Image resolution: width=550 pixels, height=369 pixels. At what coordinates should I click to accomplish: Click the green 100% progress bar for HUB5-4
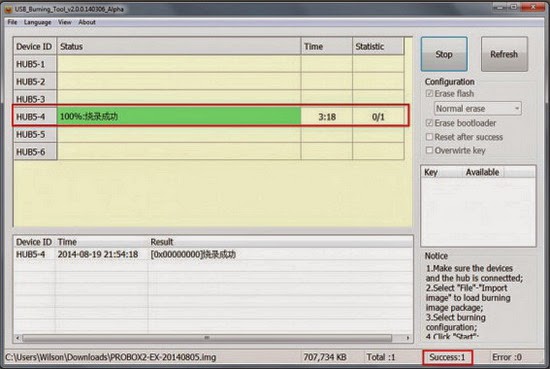pyautogui.click(x=179, y=116)
